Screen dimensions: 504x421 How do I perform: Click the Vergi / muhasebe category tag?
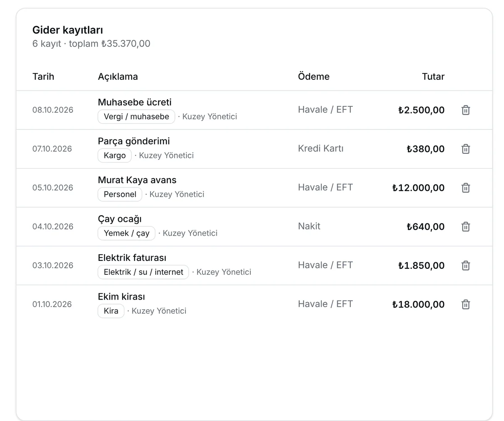(x=136, y=116)
